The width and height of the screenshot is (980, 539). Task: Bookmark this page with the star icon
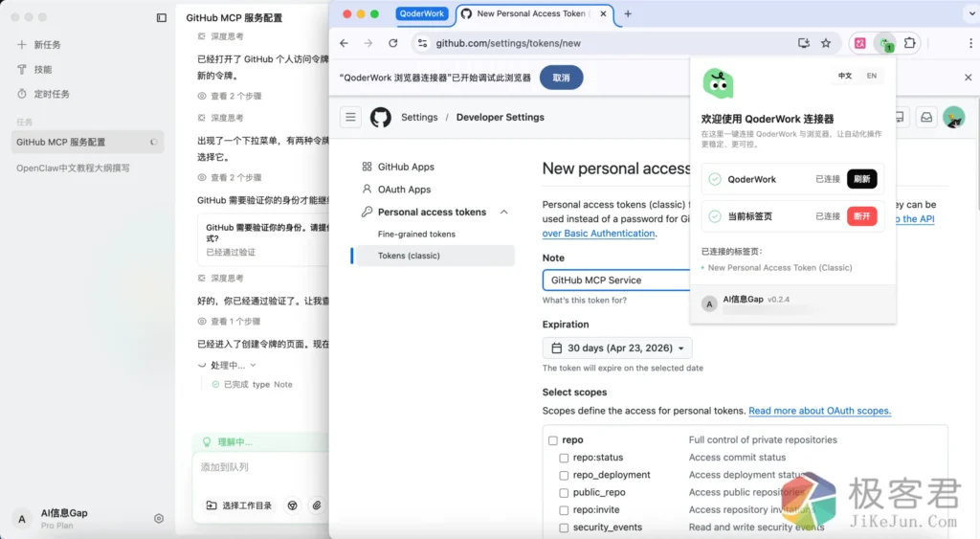(826, 43)
